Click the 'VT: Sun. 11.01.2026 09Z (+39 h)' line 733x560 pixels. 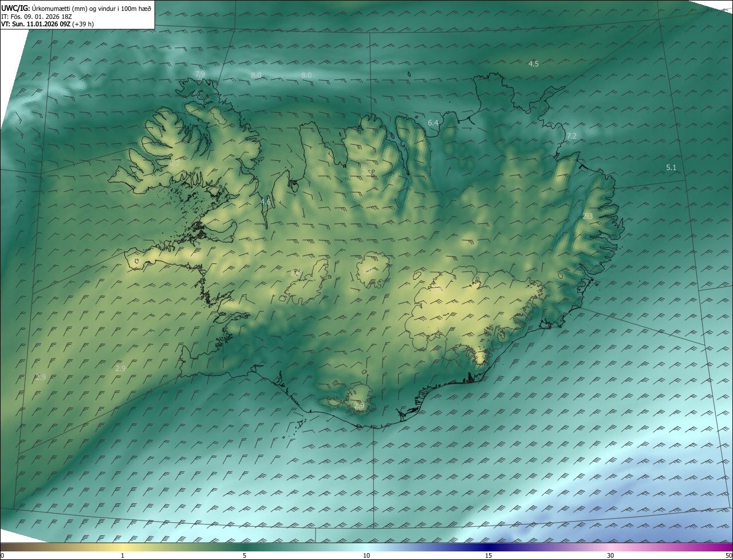(48, 24)
